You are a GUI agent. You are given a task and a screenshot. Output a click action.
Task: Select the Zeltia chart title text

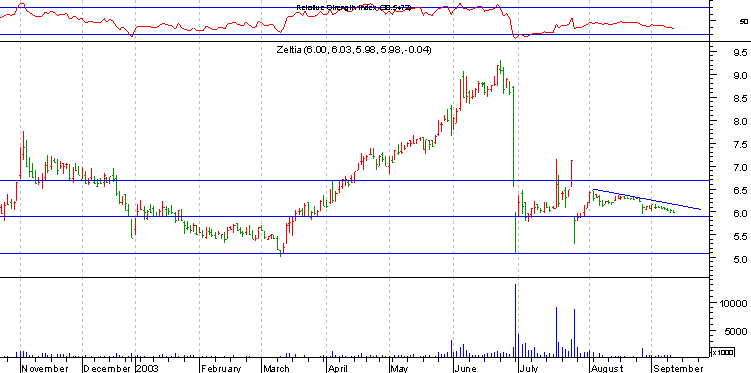pyautogui.click(x=353, y=49)
